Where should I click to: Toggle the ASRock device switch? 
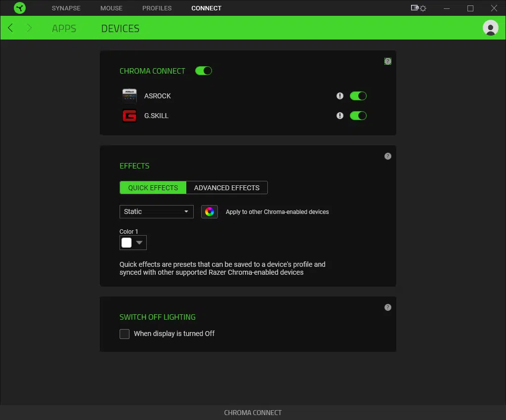tap(358, 96)
